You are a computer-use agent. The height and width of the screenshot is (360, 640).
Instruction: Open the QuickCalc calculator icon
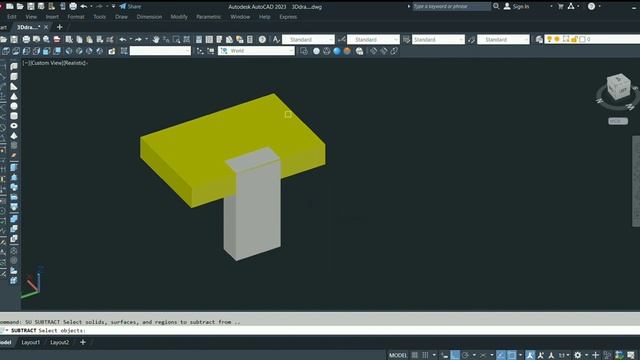tap(250, 40)
